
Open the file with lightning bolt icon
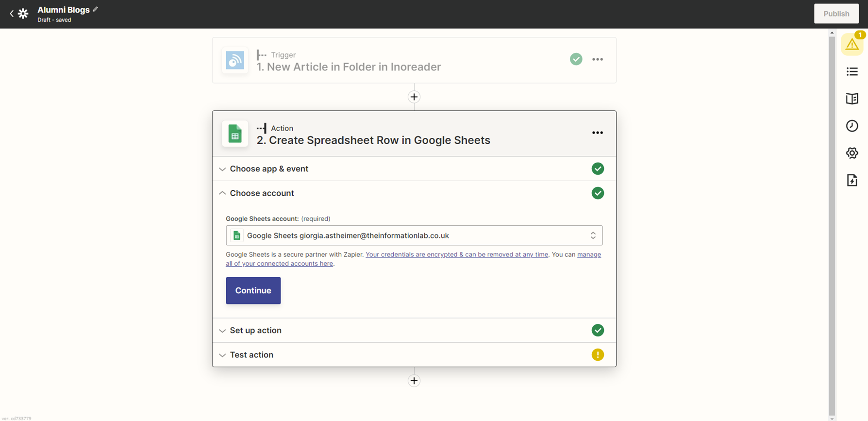tap(852, 180)
